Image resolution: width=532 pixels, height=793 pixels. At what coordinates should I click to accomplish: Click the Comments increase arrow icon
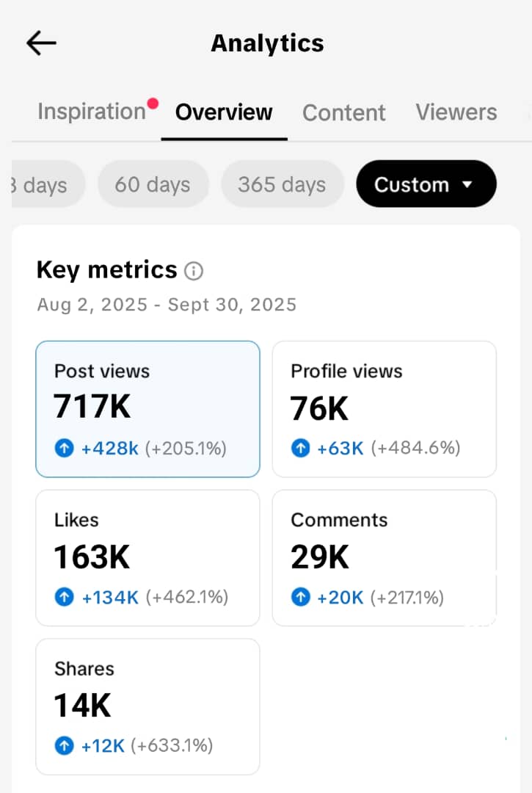tap(301, 598)
